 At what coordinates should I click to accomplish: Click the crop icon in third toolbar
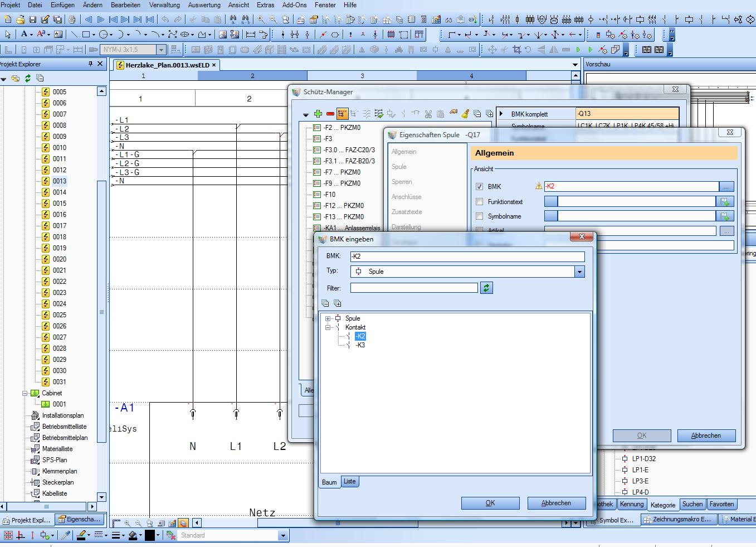(x=517, y=50)
